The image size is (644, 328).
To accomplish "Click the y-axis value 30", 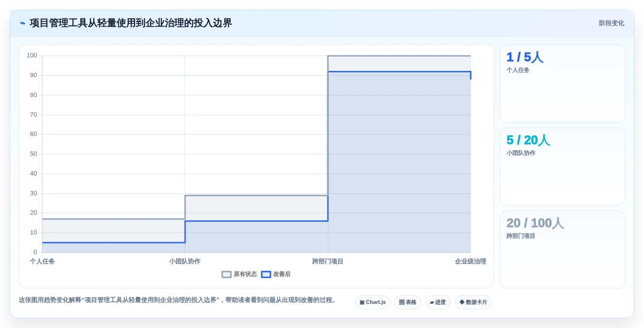I will point(33,193).
